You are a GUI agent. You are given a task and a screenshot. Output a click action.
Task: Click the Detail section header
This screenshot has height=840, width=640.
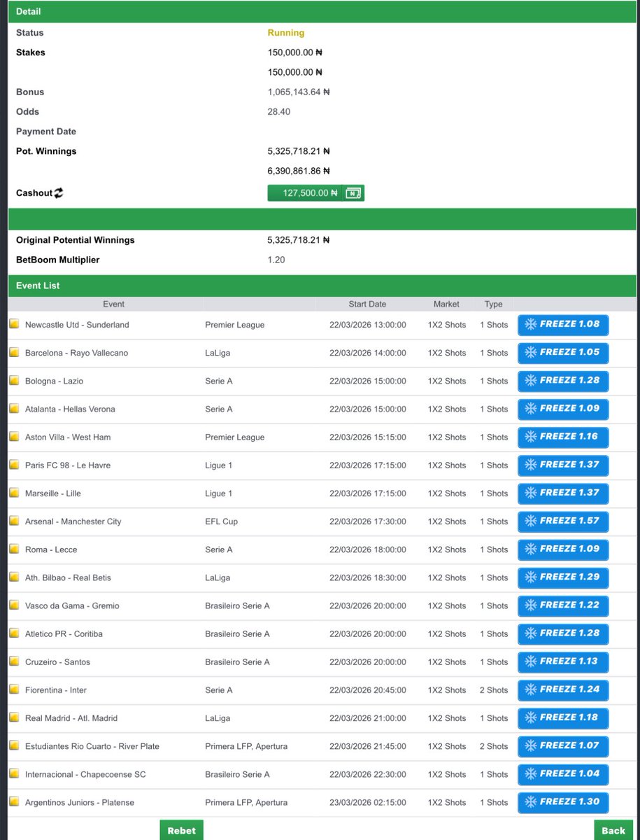point(322,12)
